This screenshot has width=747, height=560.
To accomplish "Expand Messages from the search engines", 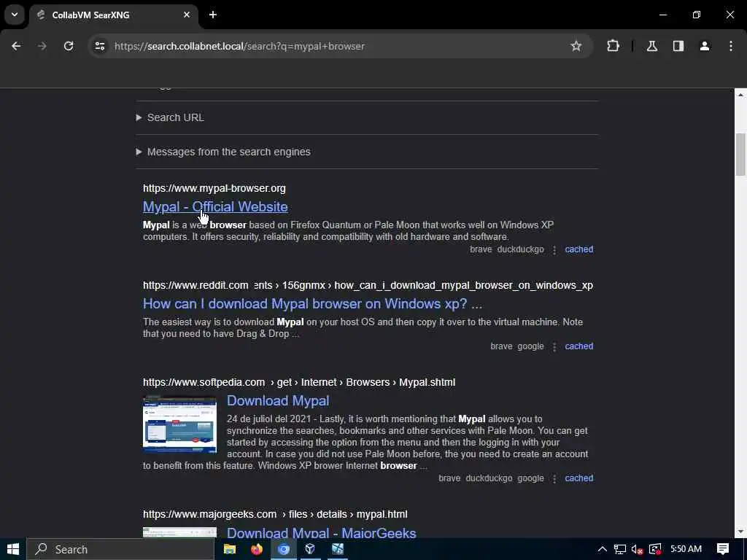I will 223,152.
